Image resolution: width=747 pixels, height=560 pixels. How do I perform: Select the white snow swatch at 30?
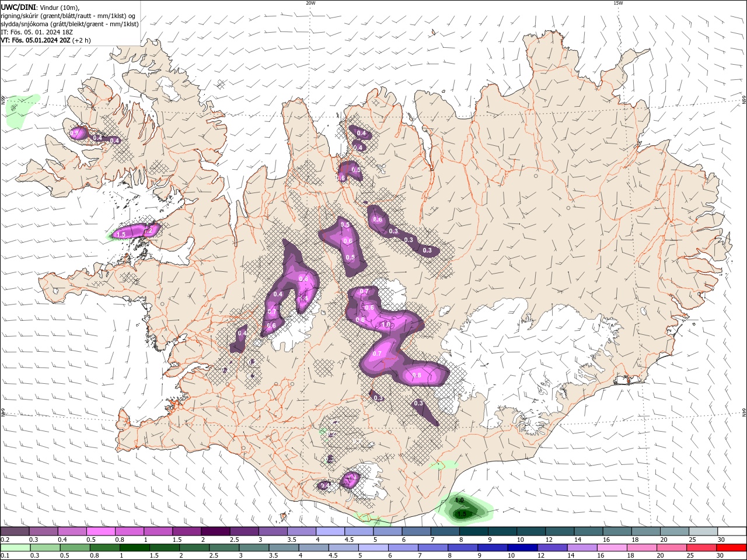pos(731,531)
